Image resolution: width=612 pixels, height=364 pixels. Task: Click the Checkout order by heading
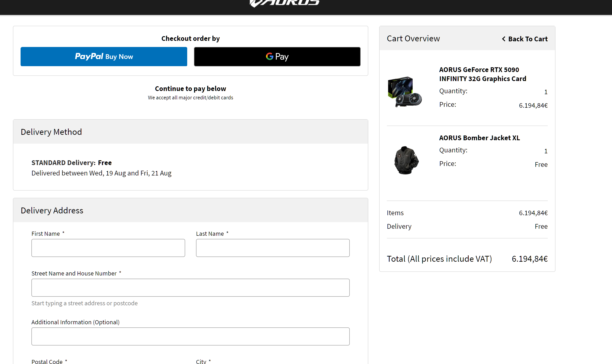[x=191, y=39]
